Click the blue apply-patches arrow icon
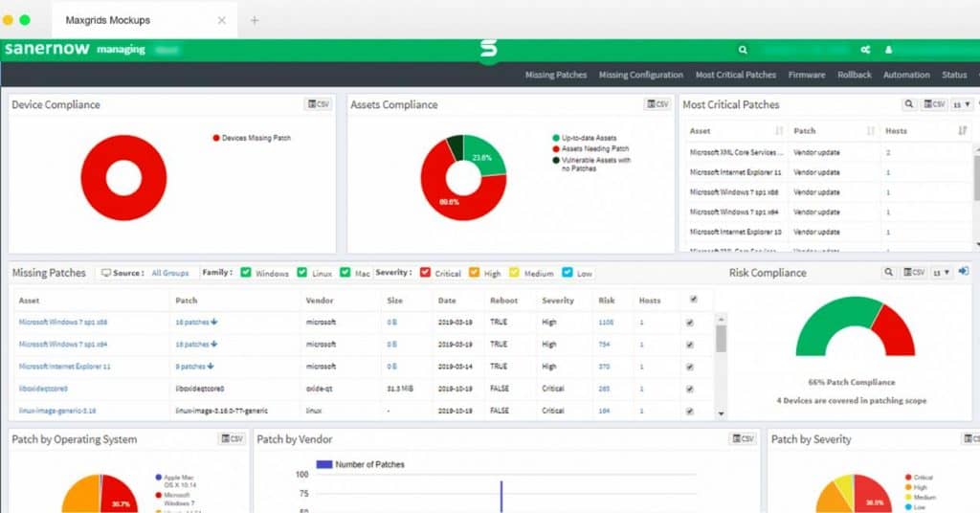 pyautogui.click(x=963, y=272)
